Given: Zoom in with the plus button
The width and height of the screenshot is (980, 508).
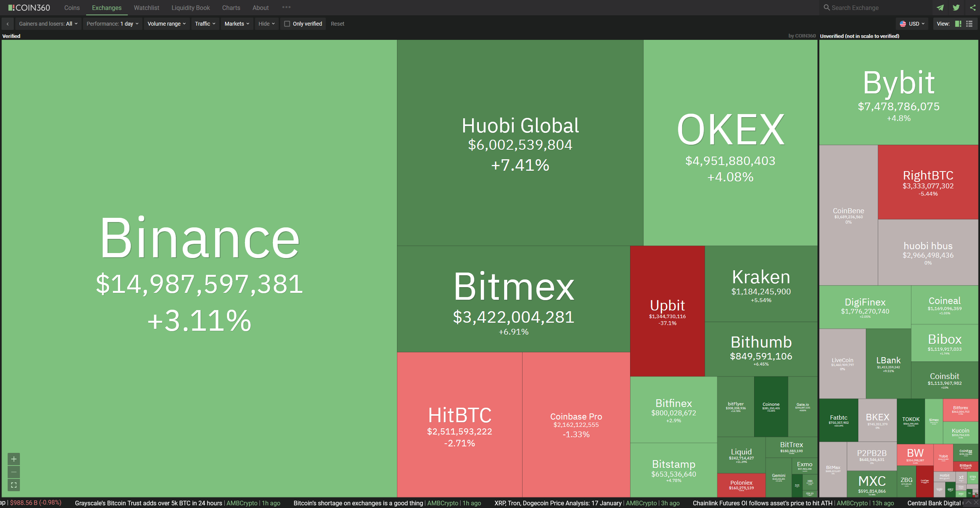Looking at the screenshot, I should 14,459.
